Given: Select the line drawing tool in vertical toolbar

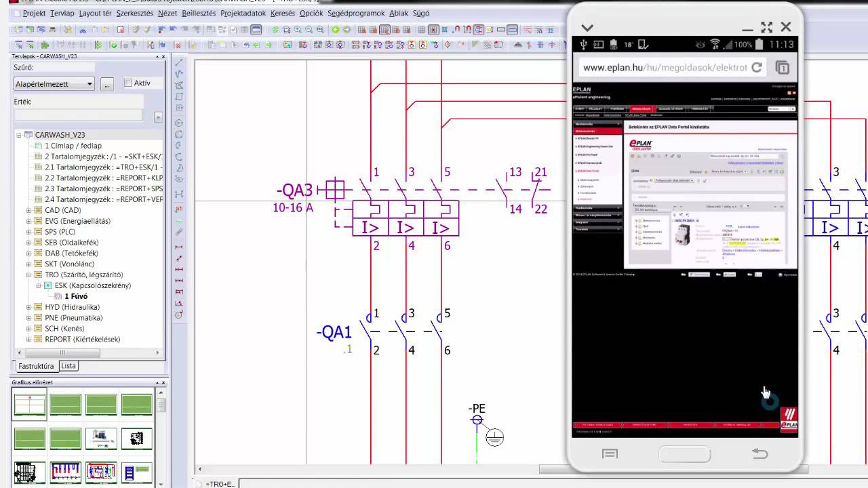Looking at the screenshot, I should (179, 63).
